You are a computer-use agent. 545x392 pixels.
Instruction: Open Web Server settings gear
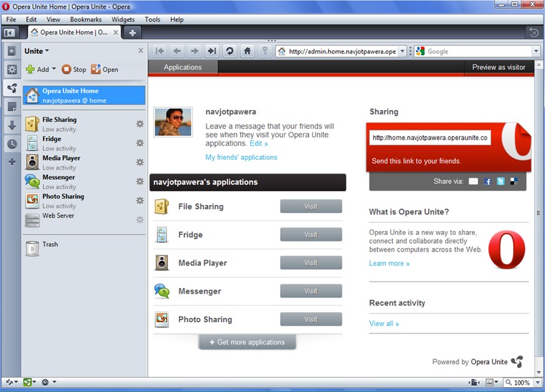tap(140, 220)
